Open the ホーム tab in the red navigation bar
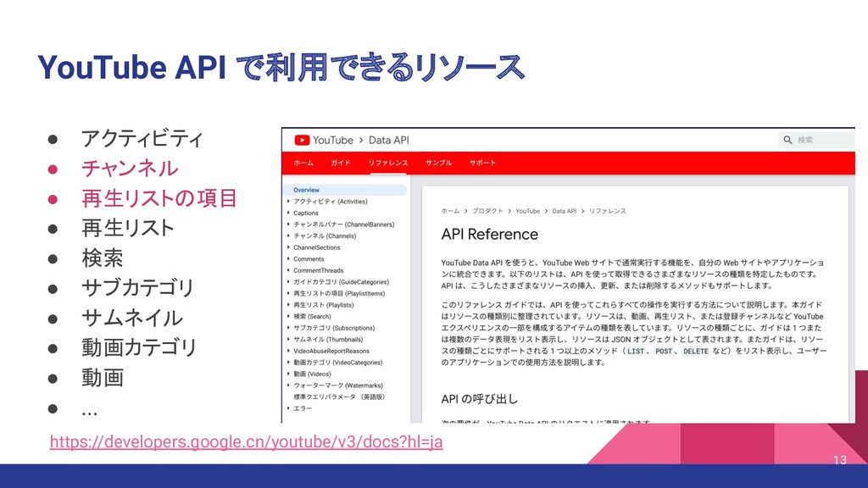Viewport: 868px width, 488px height. click(303, 163)
